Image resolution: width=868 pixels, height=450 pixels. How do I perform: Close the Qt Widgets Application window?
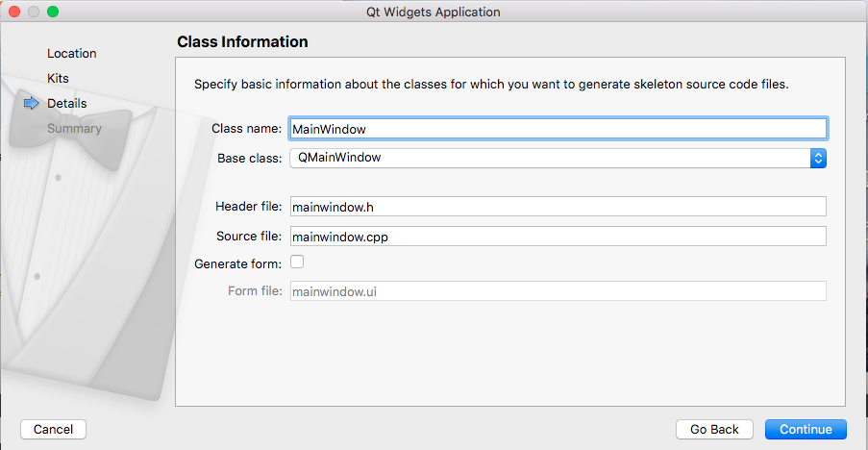pyautogui.click(x=14, y=12)
